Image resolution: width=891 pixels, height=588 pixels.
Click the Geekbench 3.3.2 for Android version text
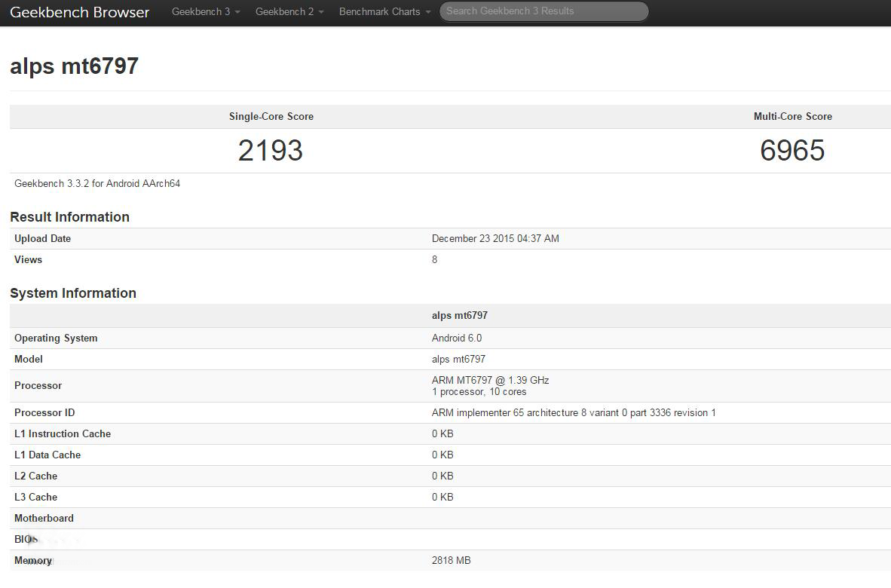pos(97,183)
